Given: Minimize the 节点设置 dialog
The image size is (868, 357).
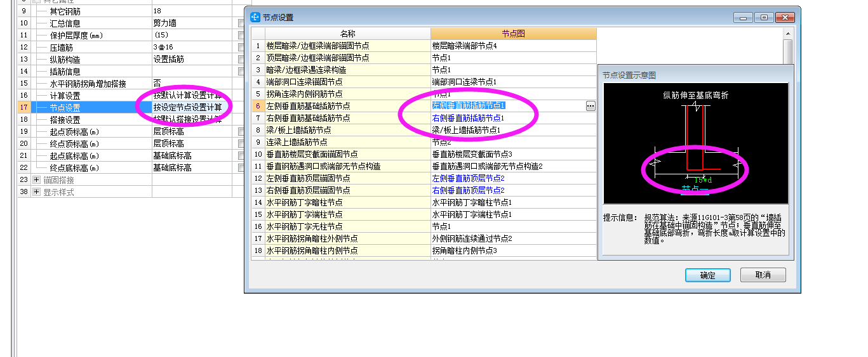Looking at the screenshot, I should pyautogui.click(x=744, y=17).
